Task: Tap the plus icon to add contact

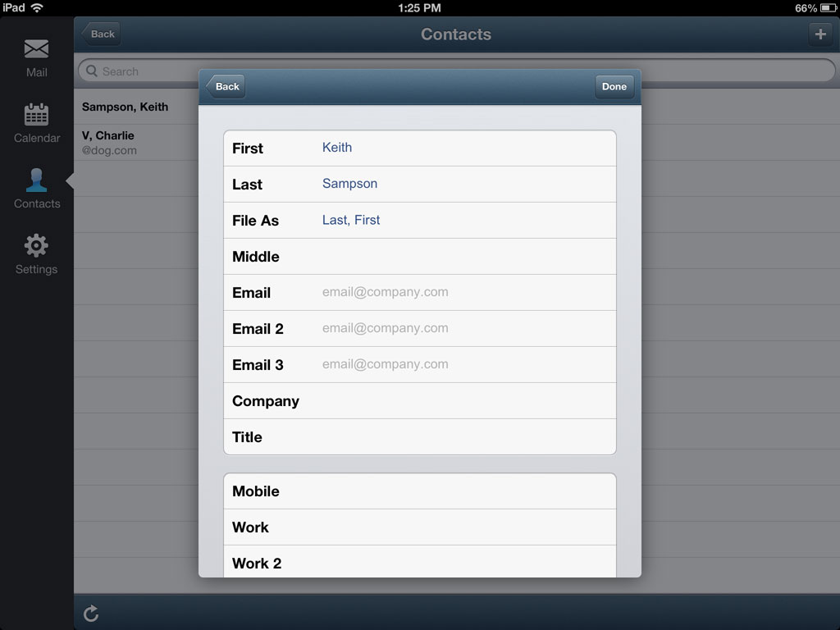Action: coord(820,34)
